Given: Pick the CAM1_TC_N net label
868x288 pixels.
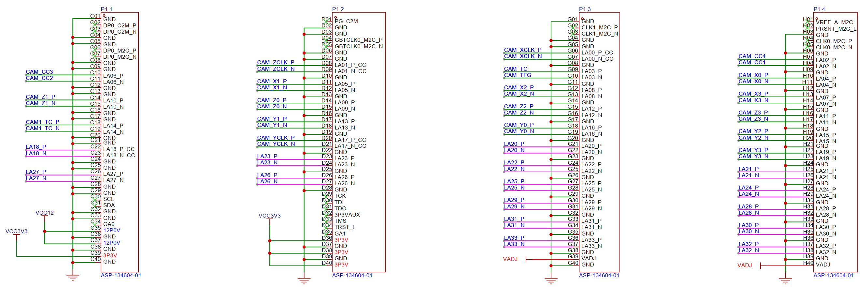Looking at the screenshot, I should (x=42, y=128).
